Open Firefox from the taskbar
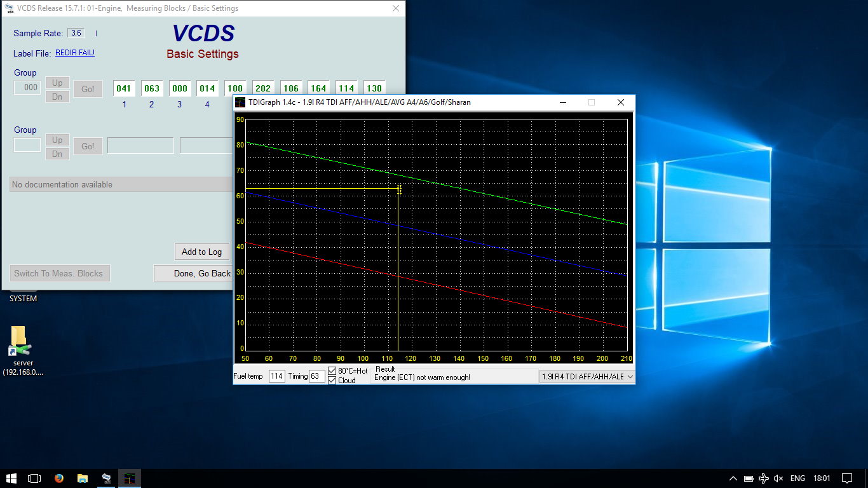 click(x=59, y=478)
